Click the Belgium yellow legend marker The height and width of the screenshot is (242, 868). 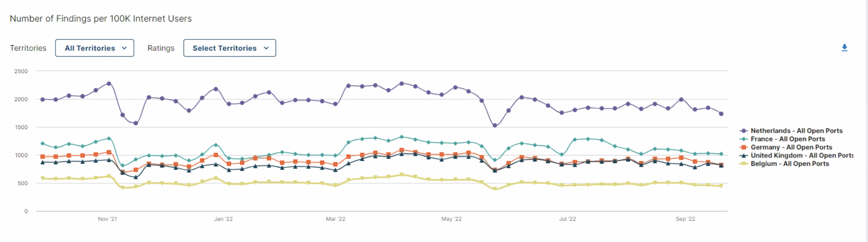pos(743,163)
